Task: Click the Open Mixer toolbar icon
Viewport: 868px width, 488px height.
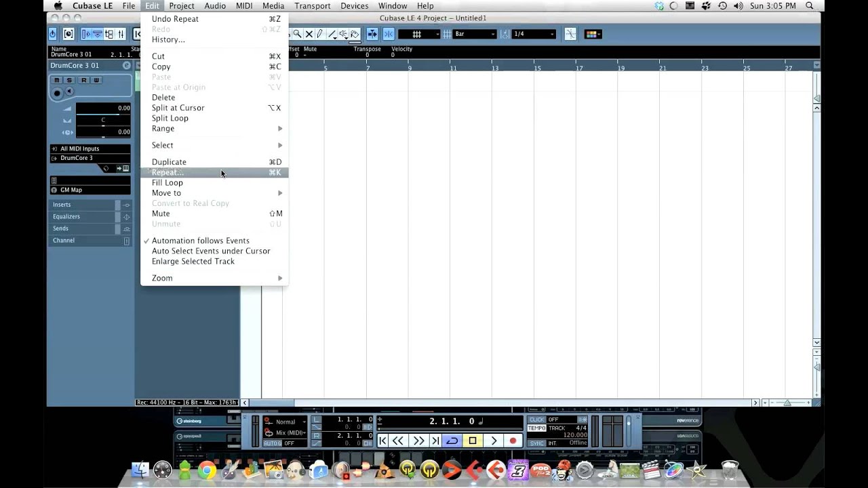Action: [121, 34]
